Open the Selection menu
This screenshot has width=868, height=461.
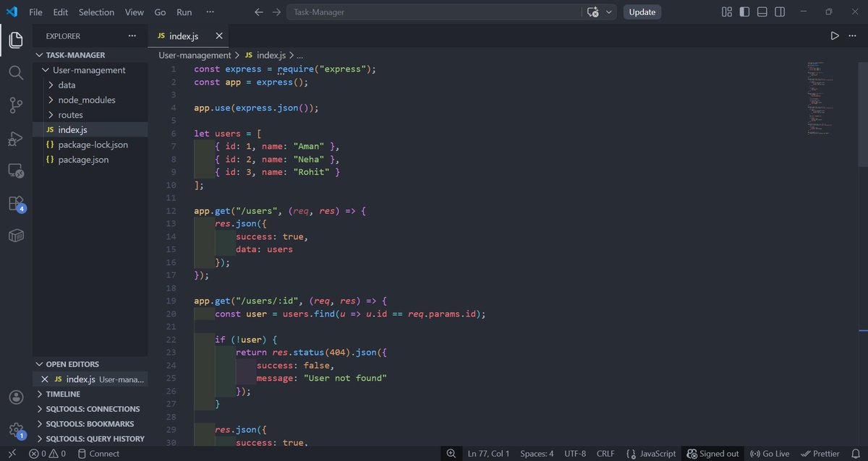97,12
